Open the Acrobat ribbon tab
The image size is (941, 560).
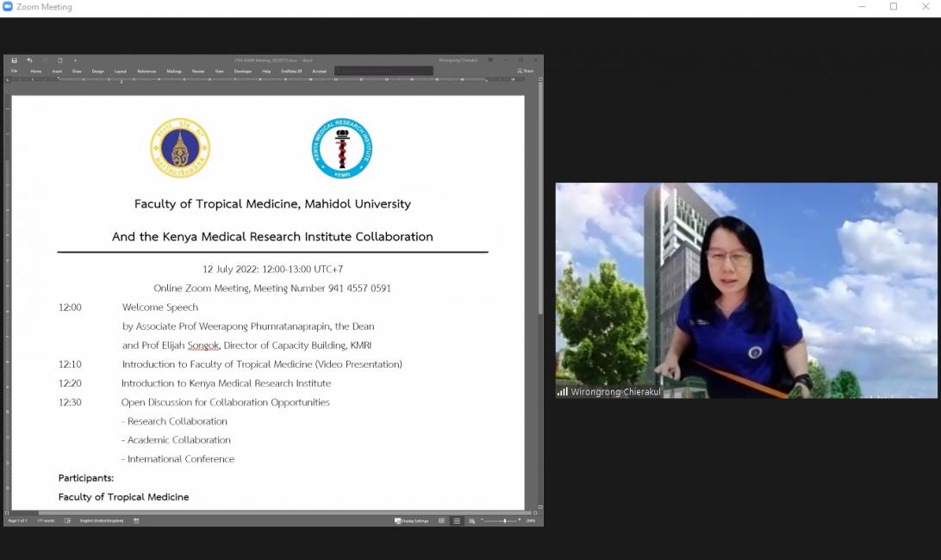(x=319, y=72)
